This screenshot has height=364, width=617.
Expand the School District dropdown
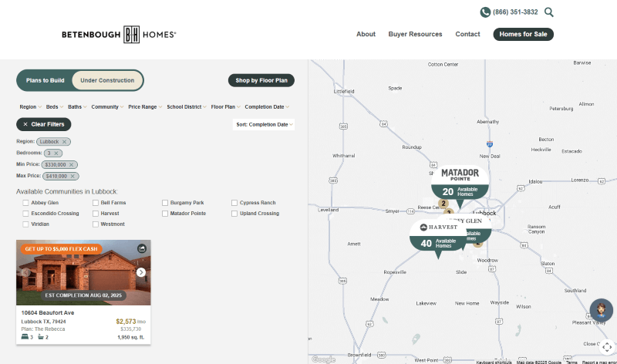click(x=187, y=107)
